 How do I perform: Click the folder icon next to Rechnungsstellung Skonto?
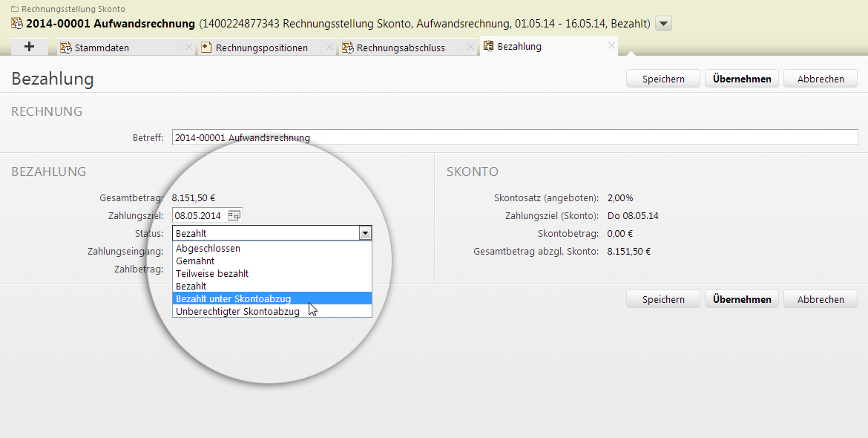[x=15, y=9]
